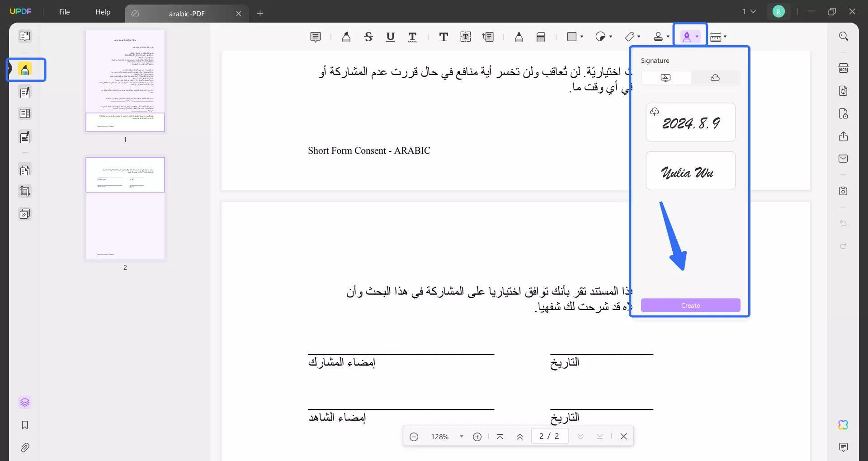
Task: Expand the stamp tool dropdown arrow
Action: 668,37
